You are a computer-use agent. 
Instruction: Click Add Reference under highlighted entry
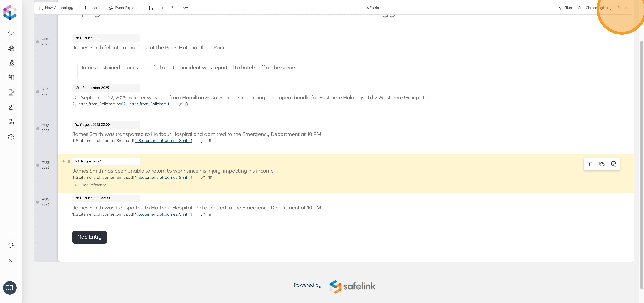[x=93, y=185]
